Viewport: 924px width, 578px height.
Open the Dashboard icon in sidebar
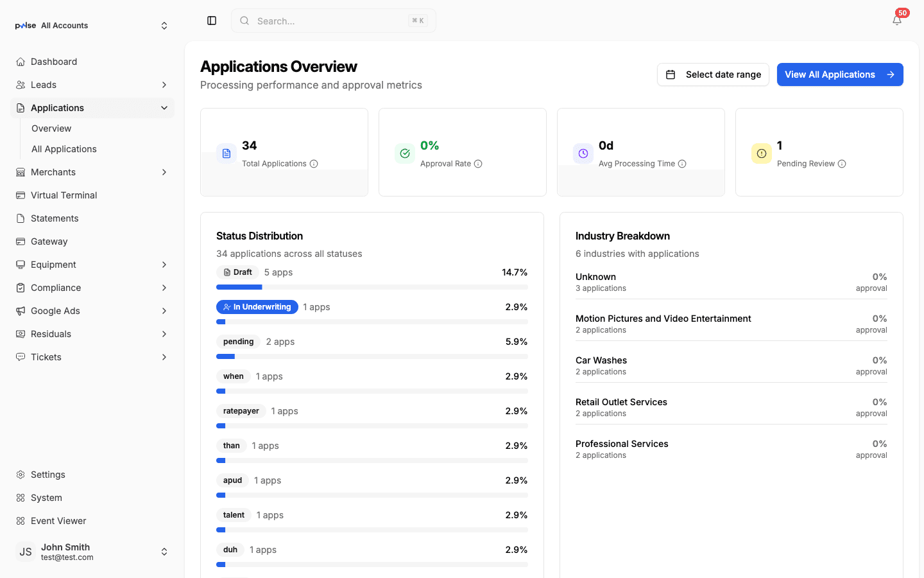coord(21,61)
